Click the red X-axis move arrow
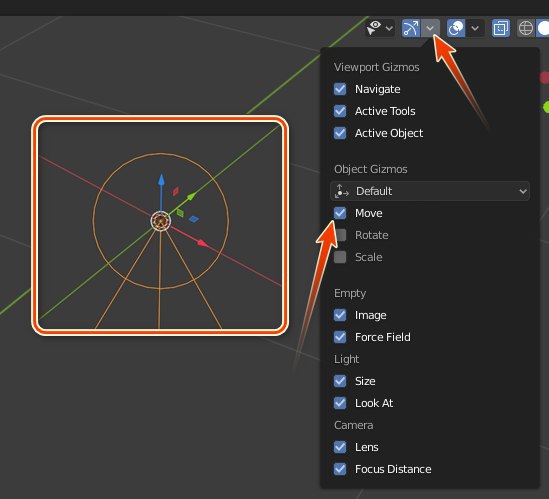This screenshot has width=549, height=499. 202,243
